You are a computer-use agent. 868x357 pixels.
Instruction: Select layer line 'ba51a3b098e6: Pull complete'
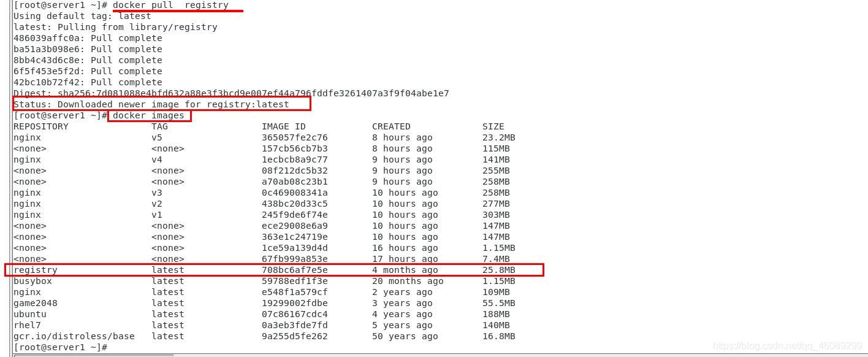coord(88,49)
